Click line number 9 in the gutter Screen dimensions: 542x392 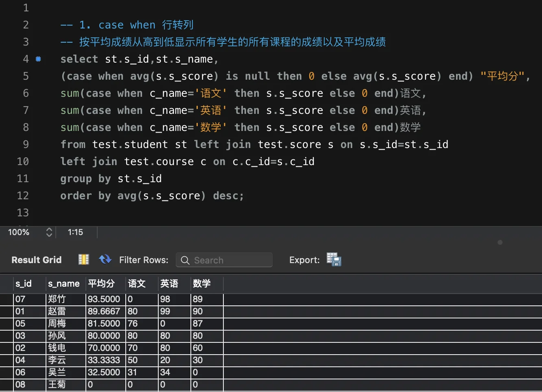26,144
